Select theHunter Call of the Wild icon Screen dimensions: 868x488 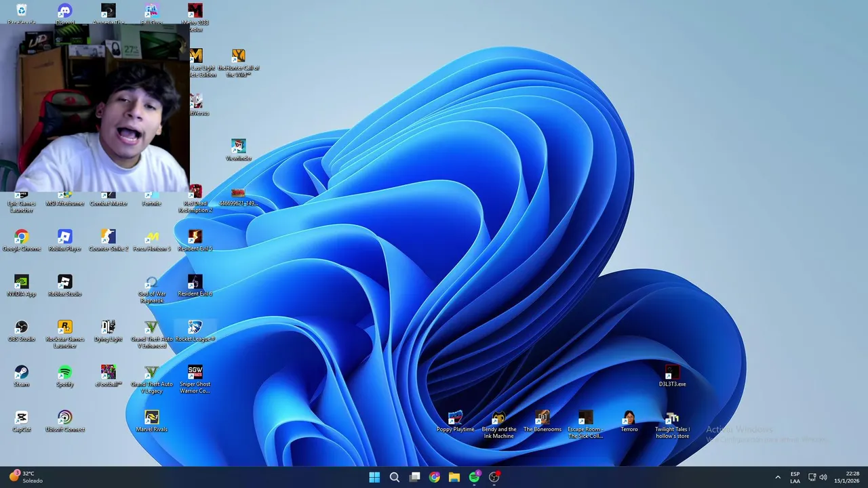238,63
